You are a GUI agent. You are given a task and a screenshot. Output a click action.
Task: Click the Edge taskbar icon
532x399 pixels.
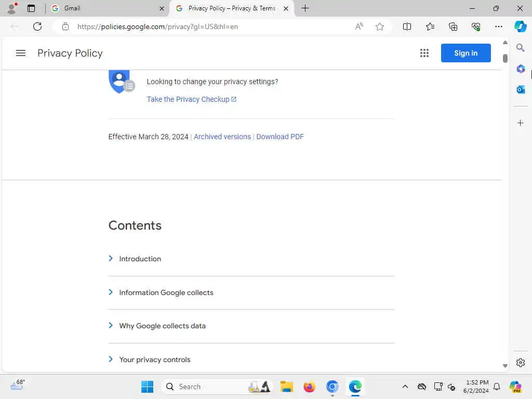(x=355, y=387)
